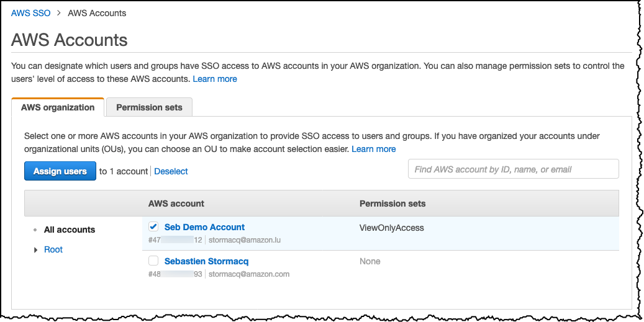Uncheck the Seb Demo Account checkbox
Viewport: 644px width, 322px height.
point(153,227)
